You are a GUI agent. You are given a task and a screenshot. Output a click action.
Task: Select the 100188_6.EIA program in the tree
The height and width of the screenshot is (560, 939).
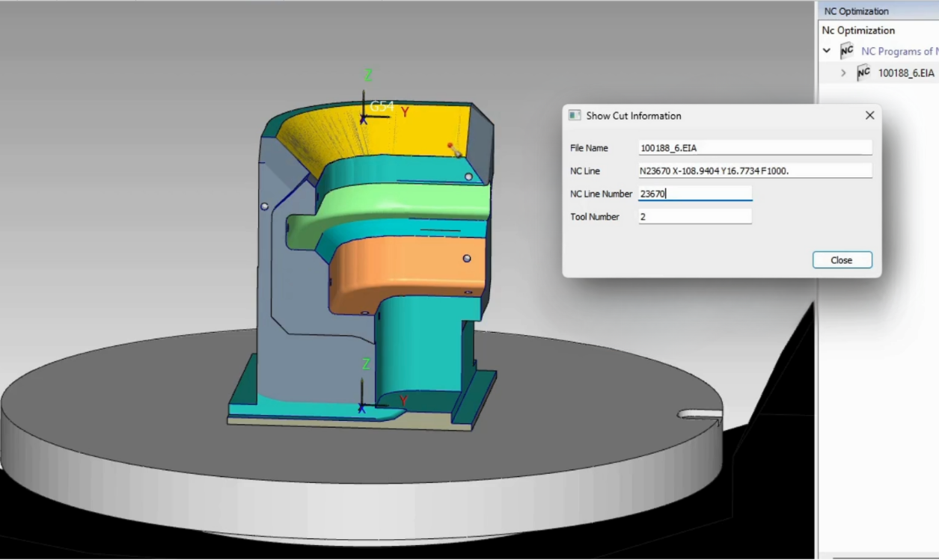(x=906, y=73)
